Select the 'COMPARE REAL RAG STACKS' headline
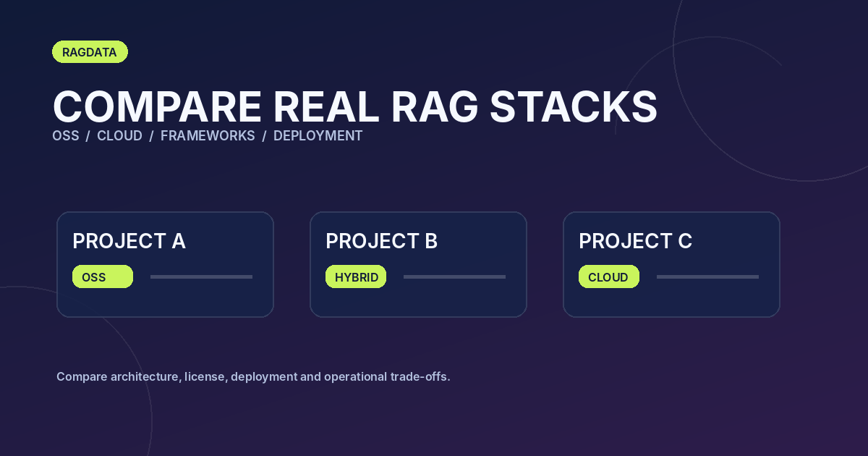 click(x=354, y=106)
